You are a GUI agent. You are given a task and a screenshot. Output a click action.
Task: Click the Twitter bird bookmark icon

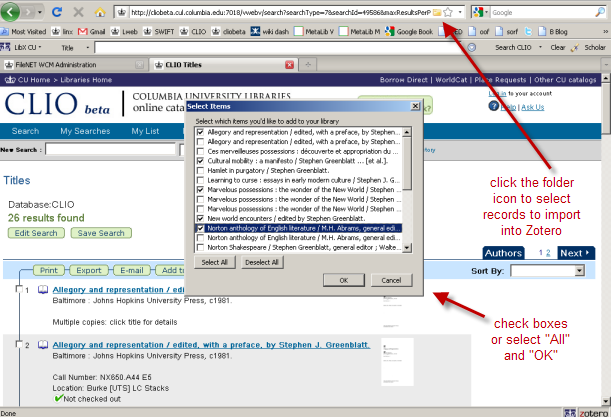pos(528,32)
